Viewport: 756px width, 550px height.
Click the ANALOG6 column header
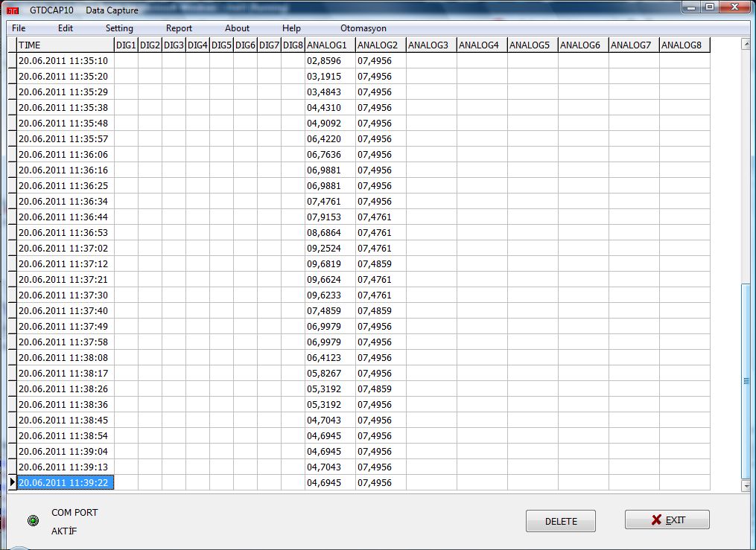[583, 45]
